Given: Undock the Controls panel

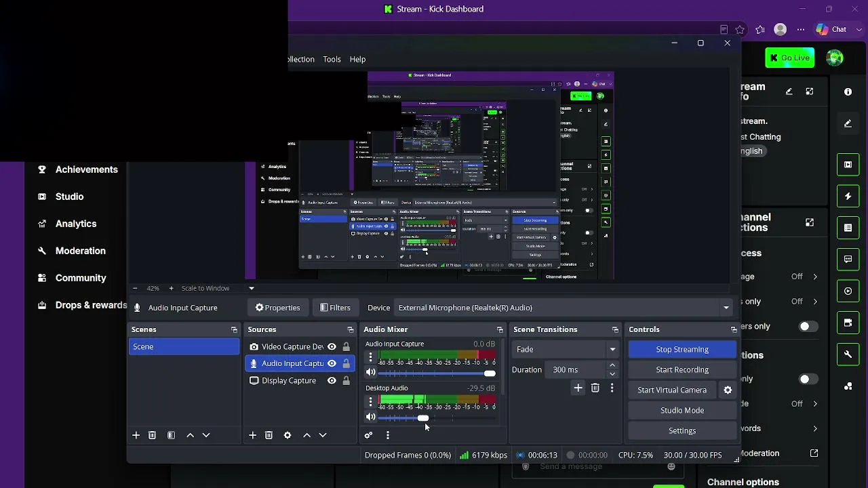Looking at the screenshot, I should pos(733,330).
